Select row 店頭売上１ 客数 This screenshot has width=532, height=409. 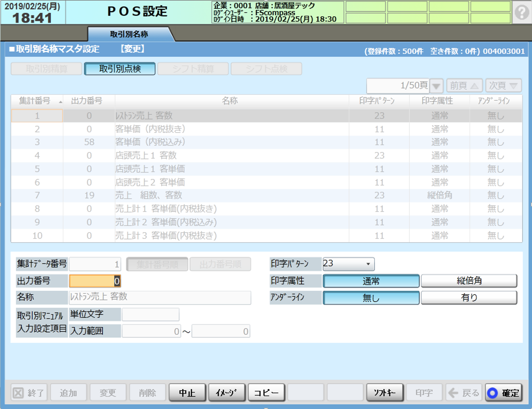pos(266,156)
